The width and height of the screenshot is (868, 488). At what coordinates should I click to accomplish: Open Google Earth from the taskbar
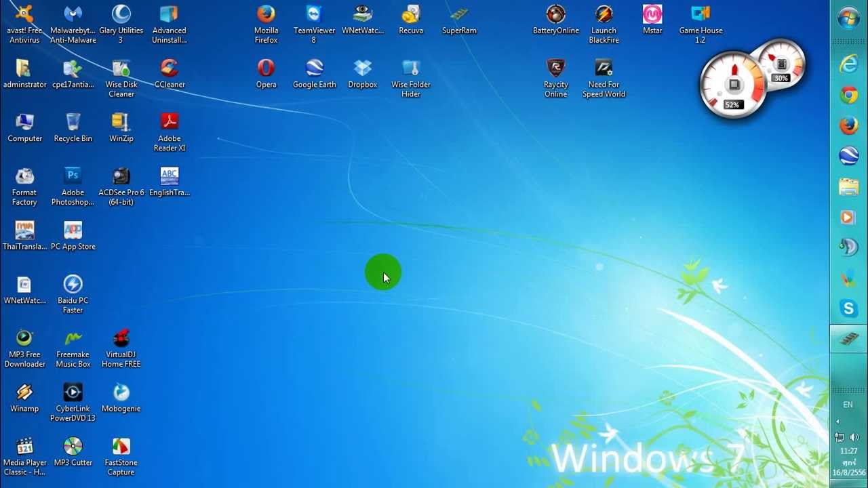[849, 156]
